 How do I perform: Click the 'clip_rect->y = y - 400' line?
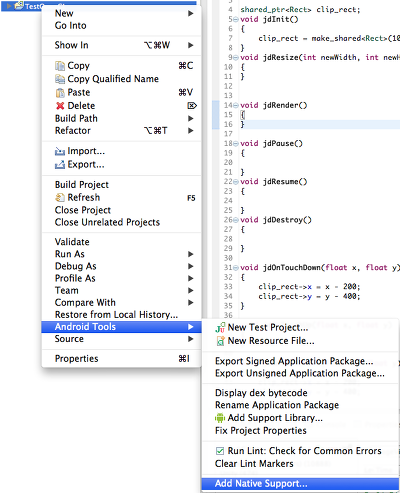[x=309, y=296]
